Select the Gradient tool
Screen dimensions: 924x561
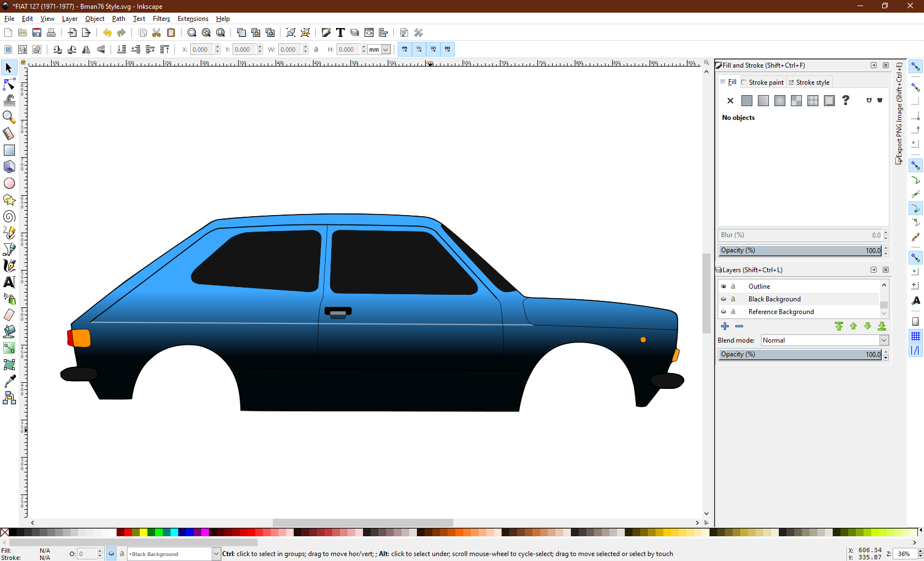click(9, 348)
